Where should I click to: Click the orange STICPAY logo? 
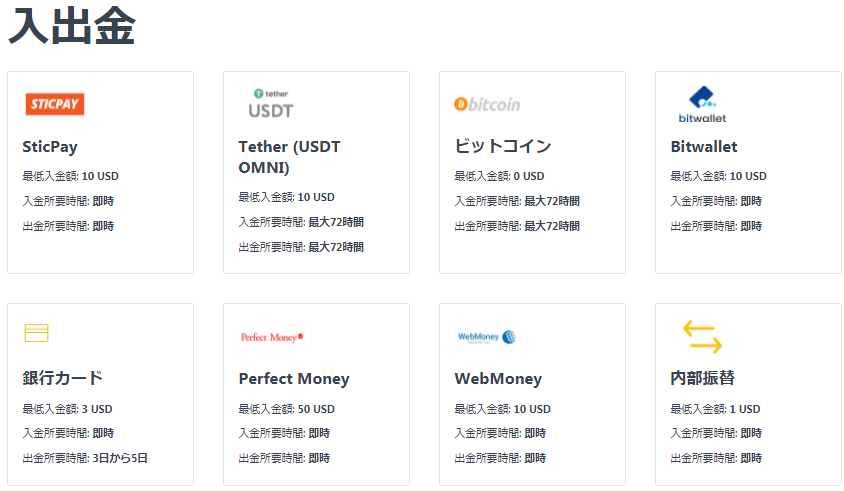54,104
